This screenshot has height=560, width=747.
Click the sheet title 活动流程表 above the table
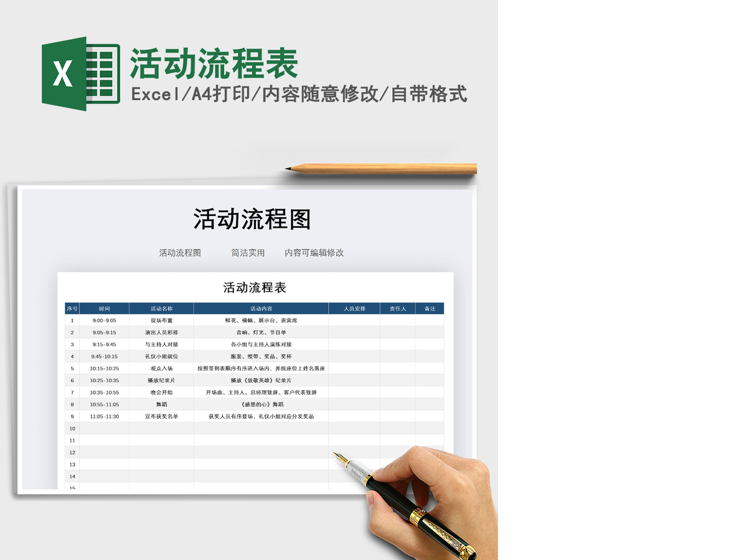click(x=255, y=287)
